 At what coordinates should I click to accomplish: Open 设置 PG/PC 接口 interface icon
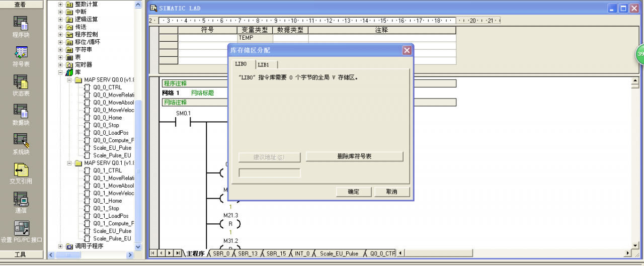pos(21,228)
